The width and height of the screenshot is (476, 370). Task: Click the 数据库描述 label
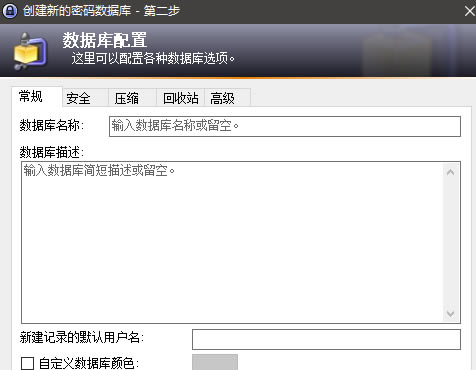pos(52,152)
